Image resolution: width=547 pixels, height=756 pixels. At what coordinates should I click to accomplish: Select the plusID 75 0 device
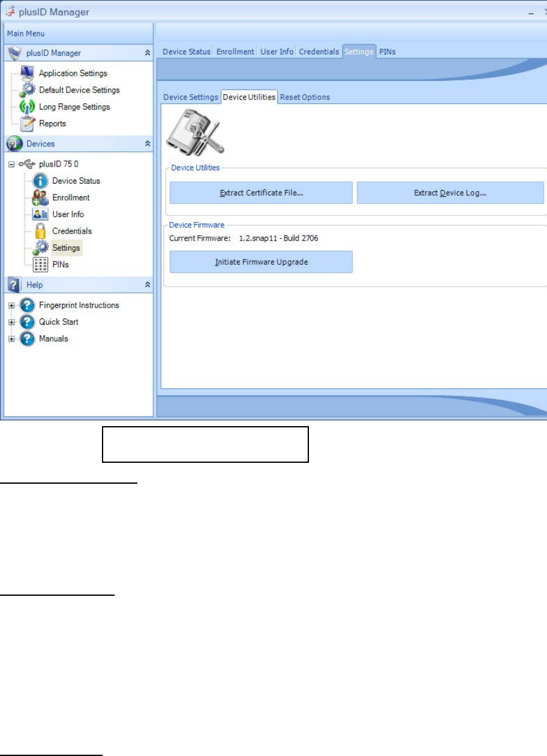[59, 164]
